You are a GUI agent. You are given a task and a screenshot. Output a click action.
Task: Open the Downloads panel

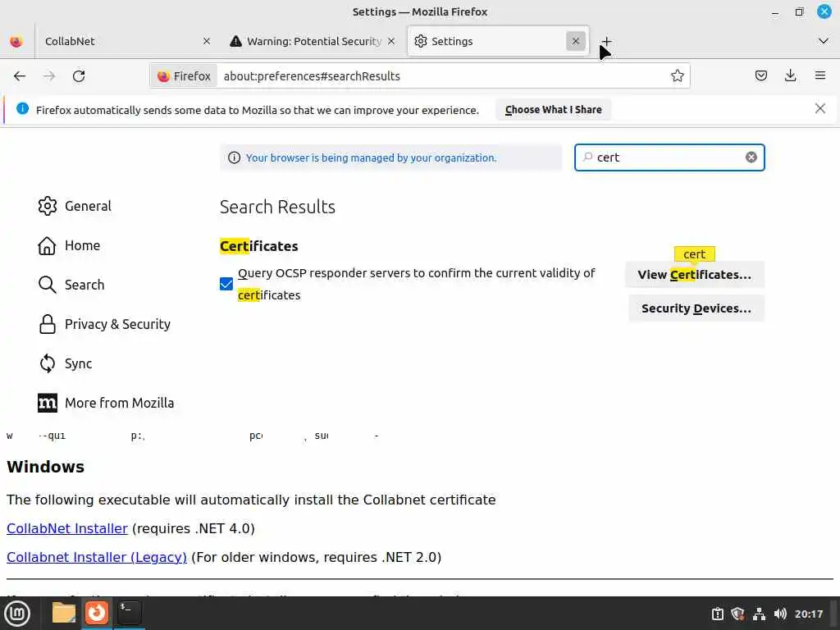[790, 75]
